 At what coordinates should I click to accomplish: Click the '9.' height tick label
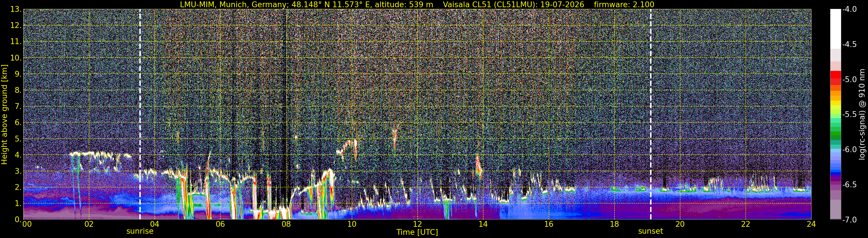(18, 74)
